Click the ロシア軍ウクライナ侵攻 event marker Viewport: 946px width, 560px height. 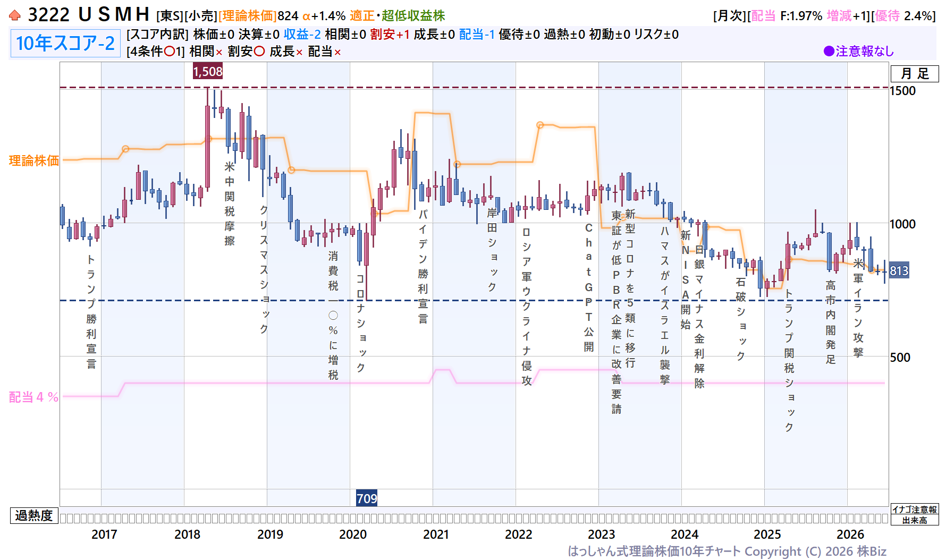527,306
